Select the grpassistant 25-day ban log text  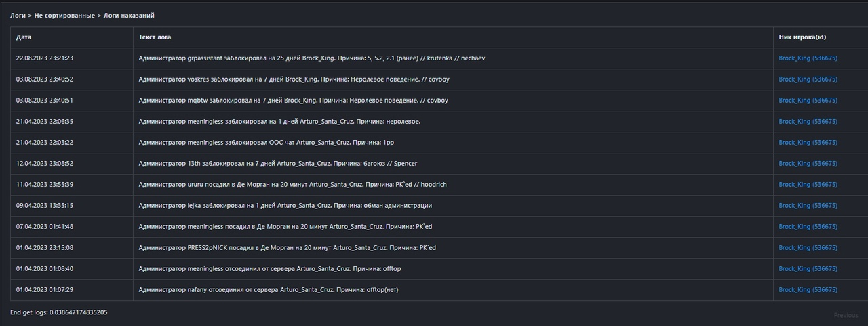(311, 58)
